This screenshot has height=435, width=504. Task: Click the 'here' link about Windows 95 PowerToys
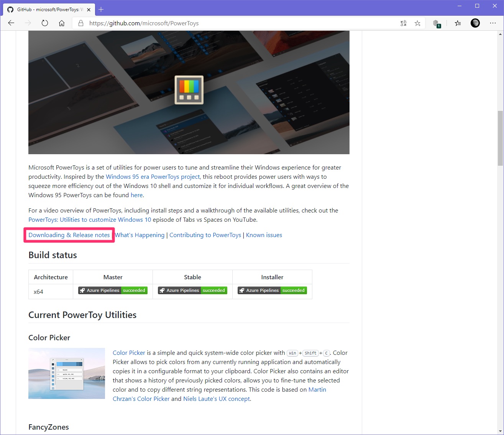pos(136,195)
